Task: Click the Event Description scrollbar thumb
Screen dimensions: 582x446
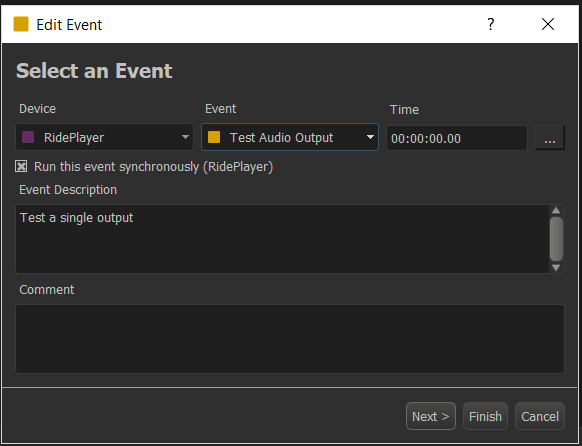Action: click(x=556, y=239)
